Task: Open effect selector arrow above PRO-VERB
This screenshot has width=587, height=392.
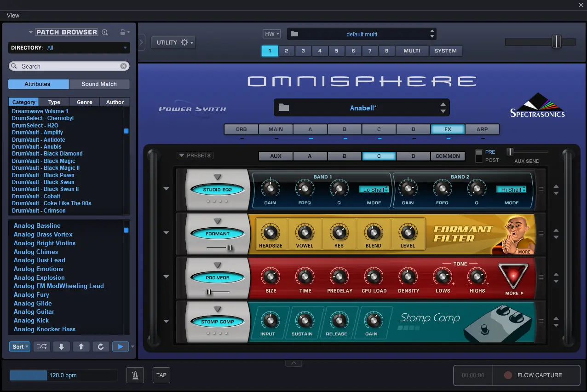Action: click(218, 265)
